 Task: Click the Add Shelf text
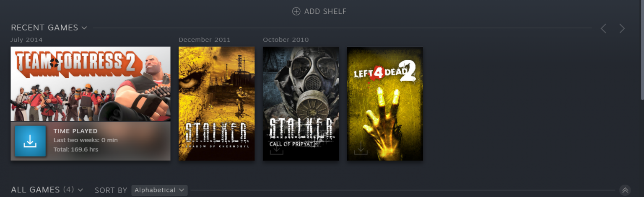[x=325, y=11]
